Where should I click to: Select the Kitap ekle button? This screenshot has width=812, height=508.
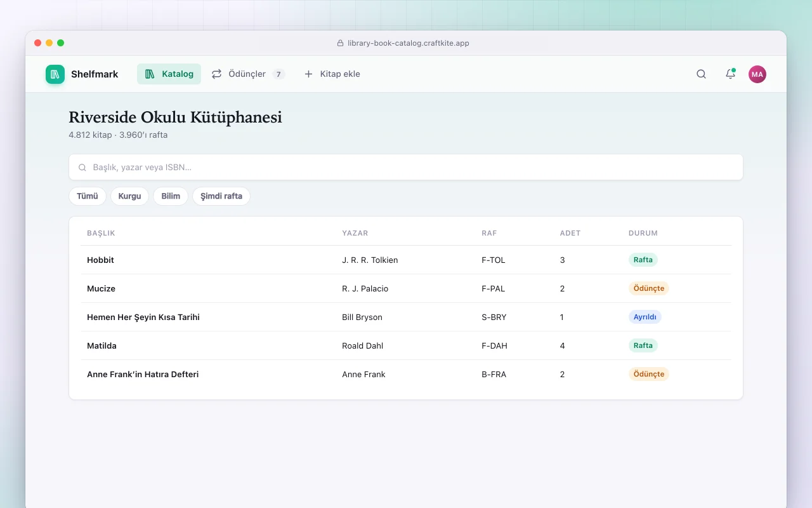(332, 74)
